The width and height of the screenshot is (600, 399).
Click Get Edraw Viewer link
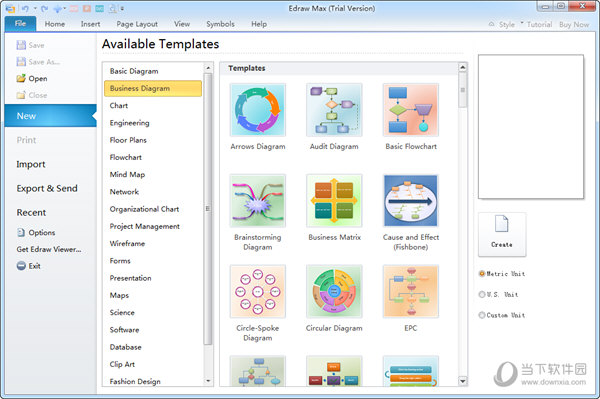(x=49, y=249)
